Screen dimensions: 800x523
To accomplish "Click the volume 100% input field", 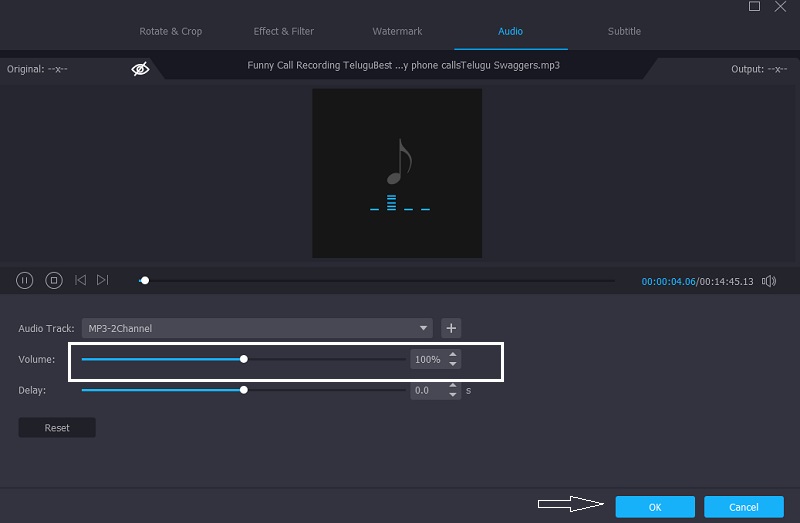I will click(x=429, y=359).
